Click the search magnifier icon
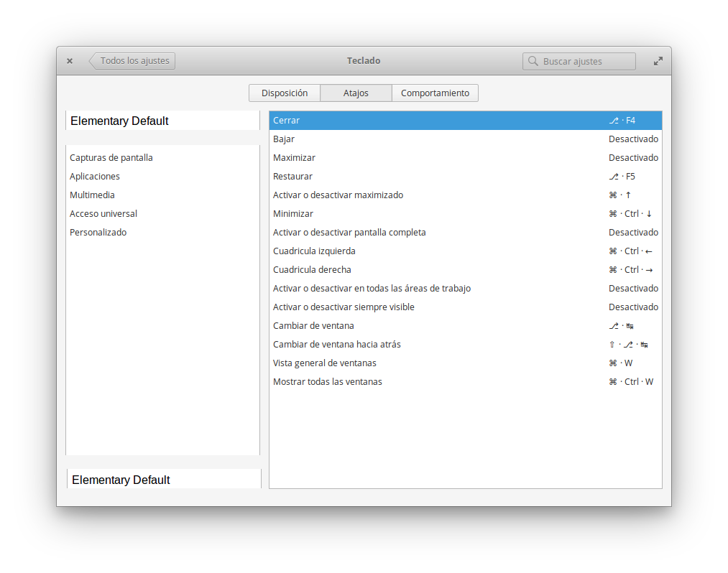728x573 pixels. [x=533, y=61]
